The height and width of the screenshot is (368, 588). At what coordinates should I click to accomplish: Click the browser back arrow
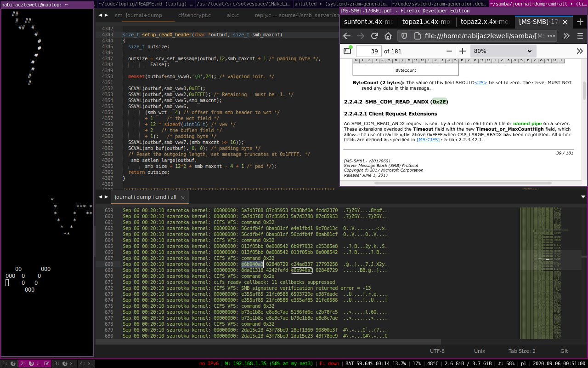[x=347, y=36]
